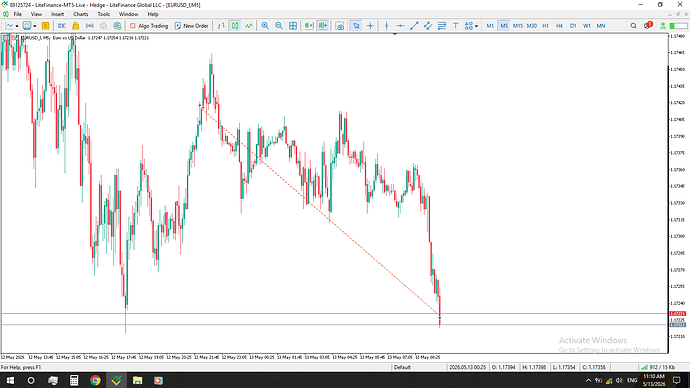The height and width of the screenshot is (388, 690).
Task: Open the new chart icon
Action: (9, 26)
